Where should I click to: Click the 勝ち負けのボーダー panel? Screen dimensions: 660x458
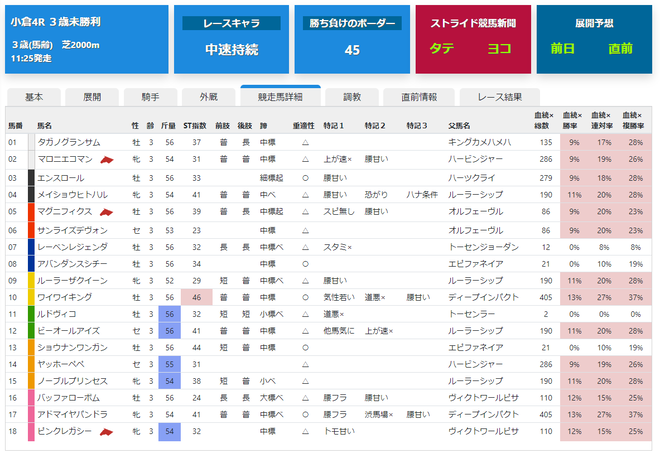point(352,40)
